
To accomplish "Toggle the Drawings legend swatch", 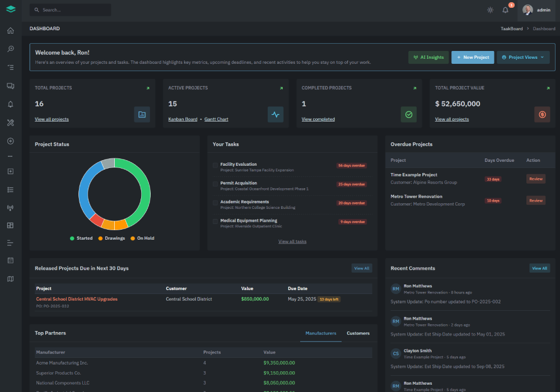I will point(100,239).
